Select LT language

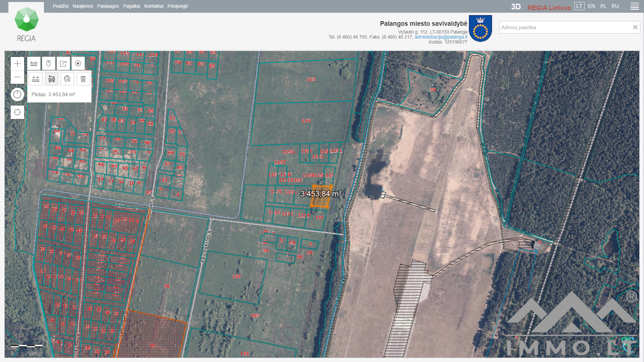click(579, 6)
